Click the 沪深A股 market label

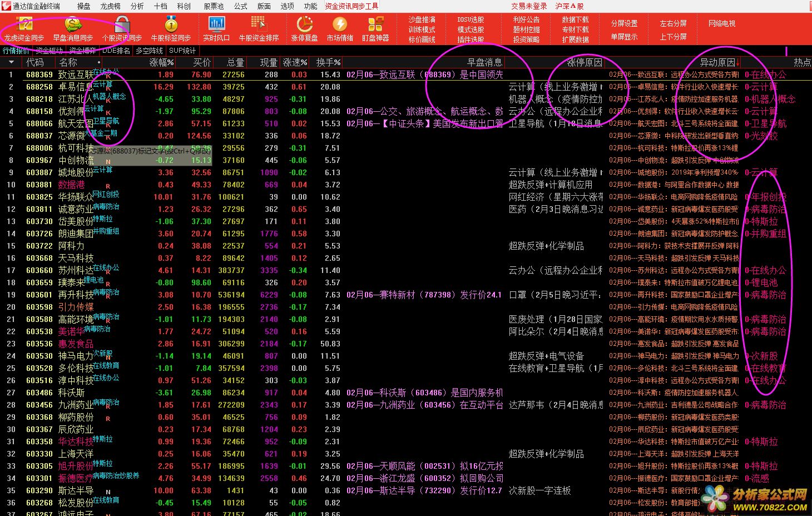pos(569,6)
